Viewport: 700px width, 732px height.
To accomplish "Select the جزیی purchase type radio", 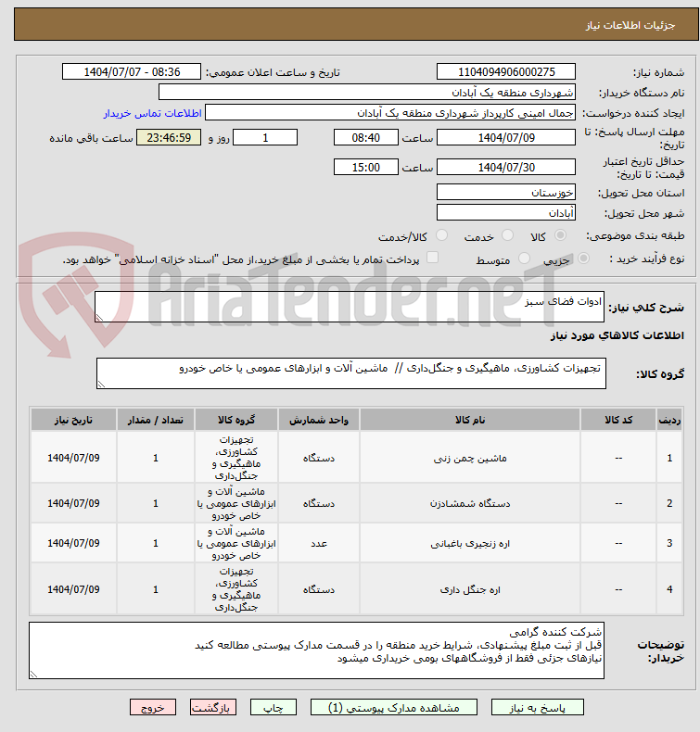I will (583, 259).
